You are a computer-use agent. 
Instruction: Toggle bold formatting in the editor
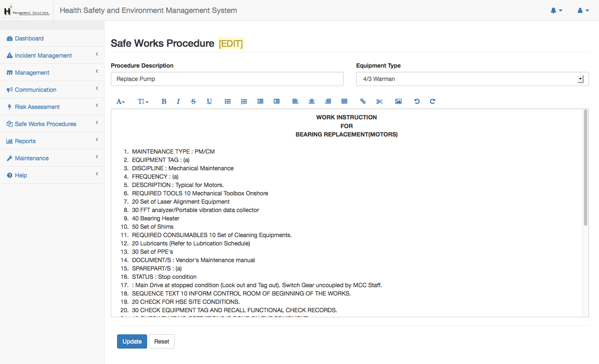pyautogui.click(x=164, y=101)
